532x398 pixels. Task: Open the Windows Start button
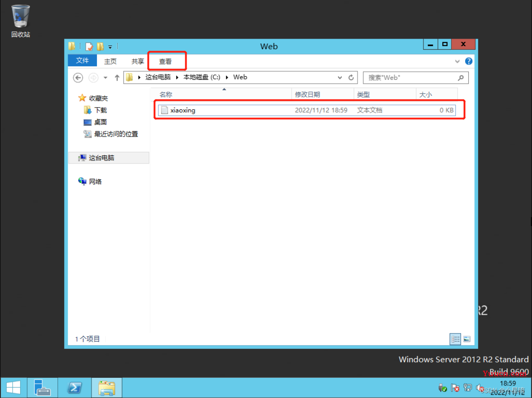pos(13,388)
